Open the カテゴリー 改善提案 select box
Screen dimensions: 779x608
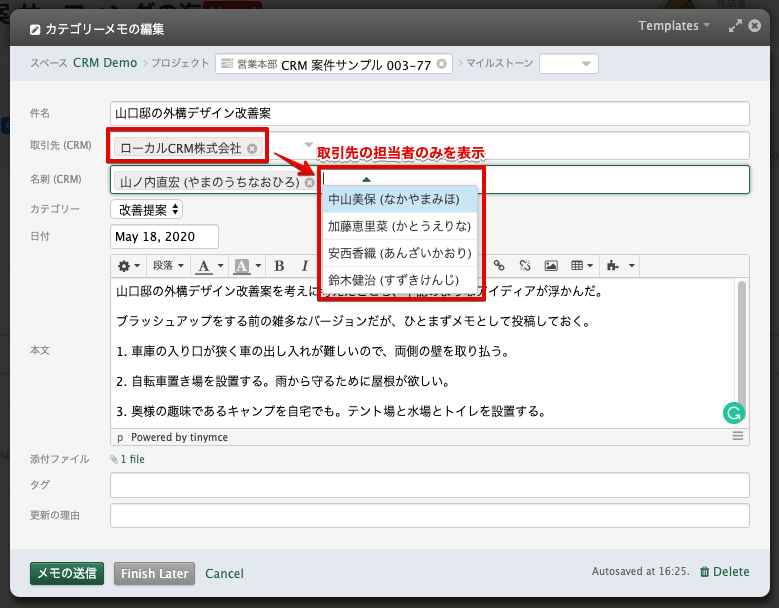(147, 209)
